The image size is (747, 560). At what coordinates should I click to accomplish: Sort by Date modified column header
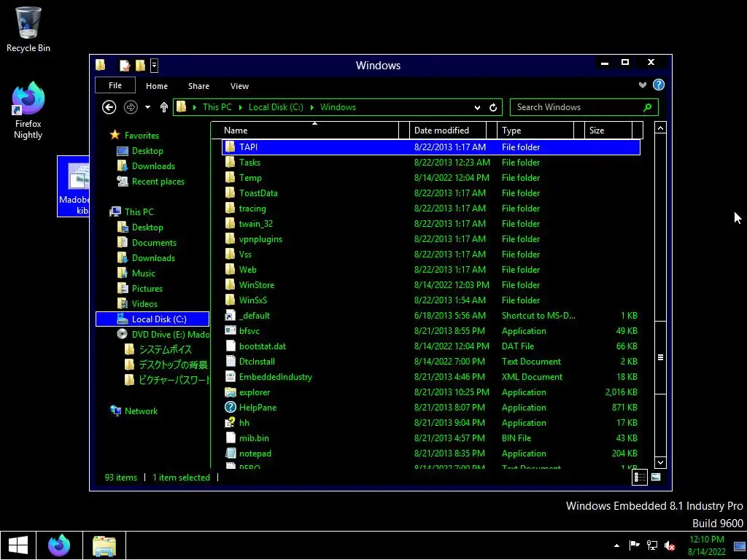[447, 130]
